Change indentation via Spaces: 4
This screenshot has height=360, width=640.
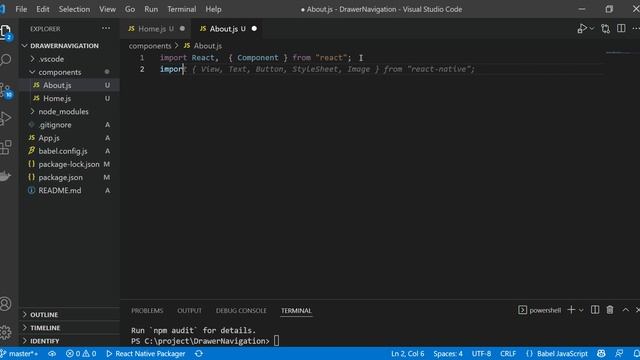(448, 353)
